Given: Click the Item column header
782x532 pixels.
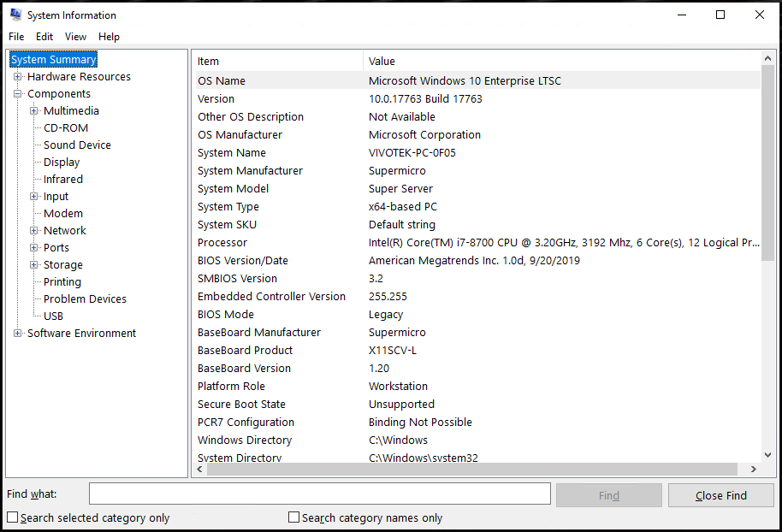Looking at the screenshot, I should [x=278, y=61].
